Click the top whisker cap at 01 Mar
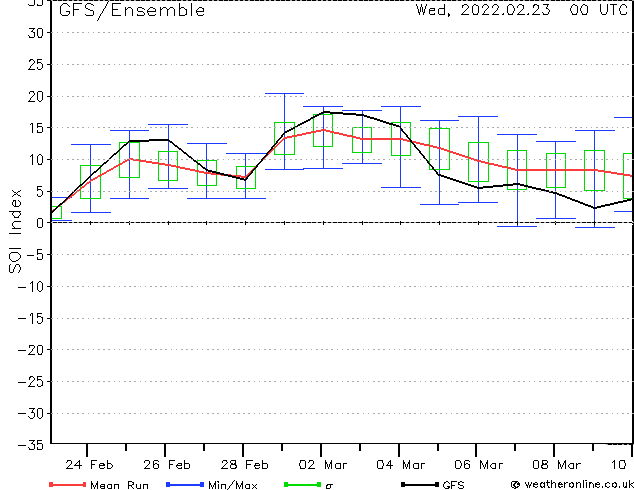 [x=284, y=93]
